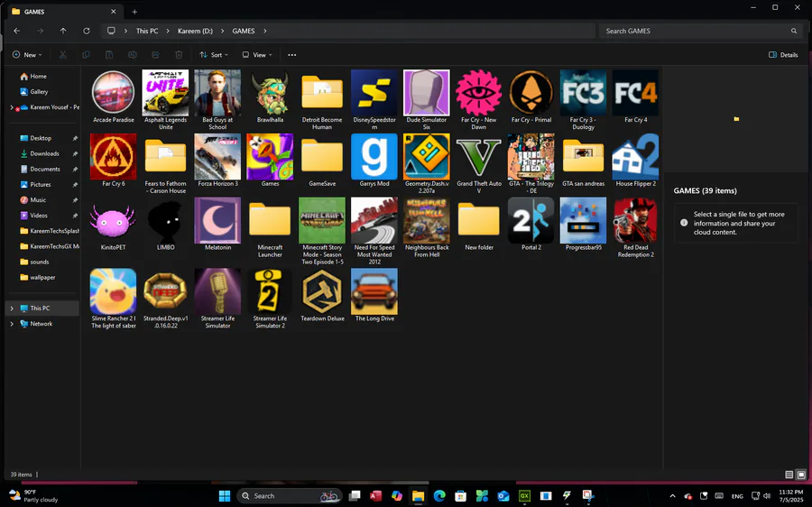Expand chevron after This PC breadcrumb
Viewport: 812px width, 507px height.
click(x=168, y=31)
